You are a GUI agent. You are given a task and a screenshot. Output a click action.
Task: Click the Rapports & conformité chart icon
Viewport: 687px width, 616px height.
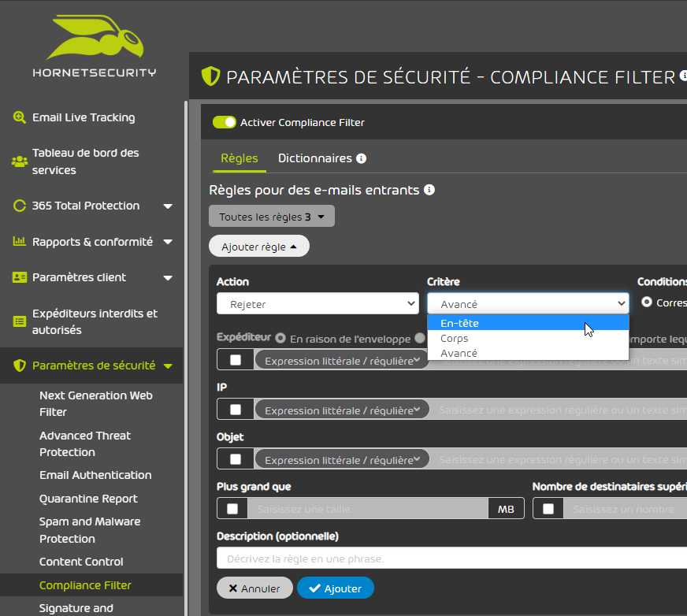click(x=19, y=241)
